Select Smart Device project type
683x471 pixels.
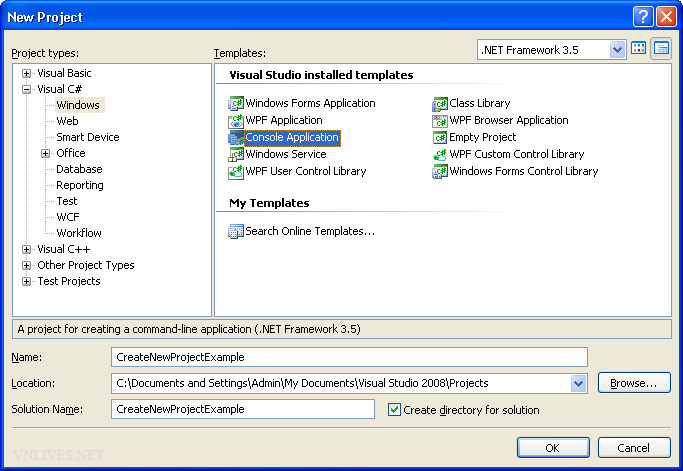coord(88,137)
